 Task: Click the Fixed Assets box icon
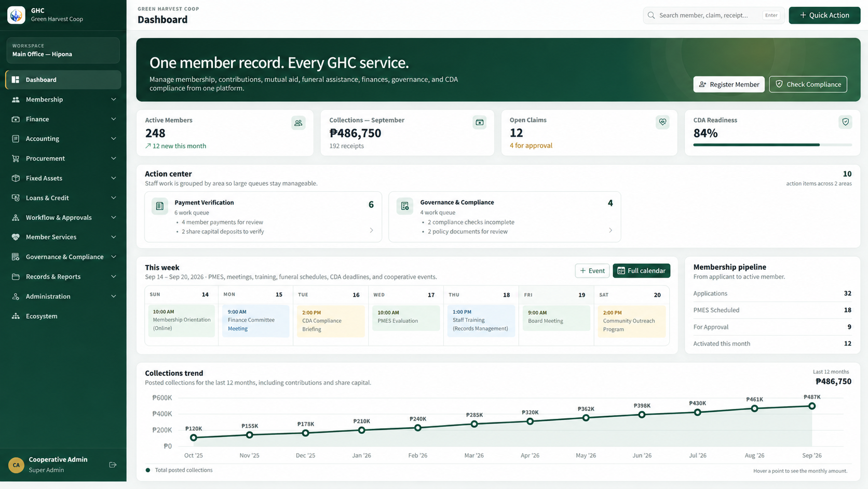16,178
